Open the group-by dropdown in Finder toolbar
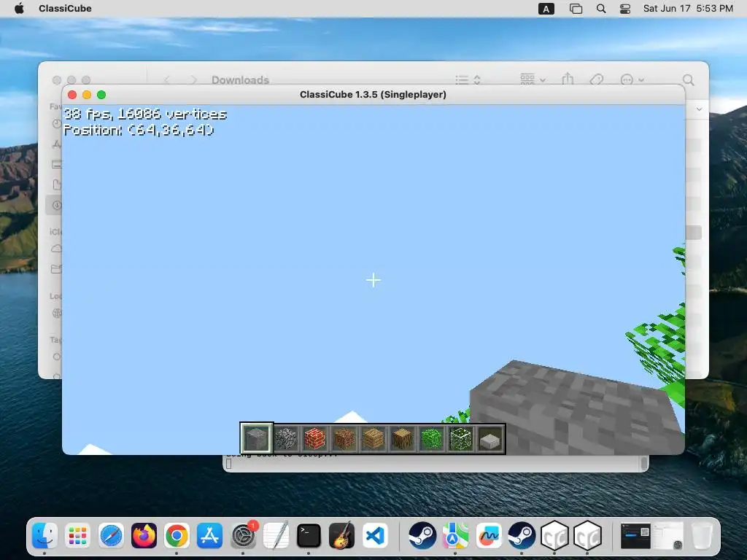Screen dimensions: 747x560 coord(533,79)
